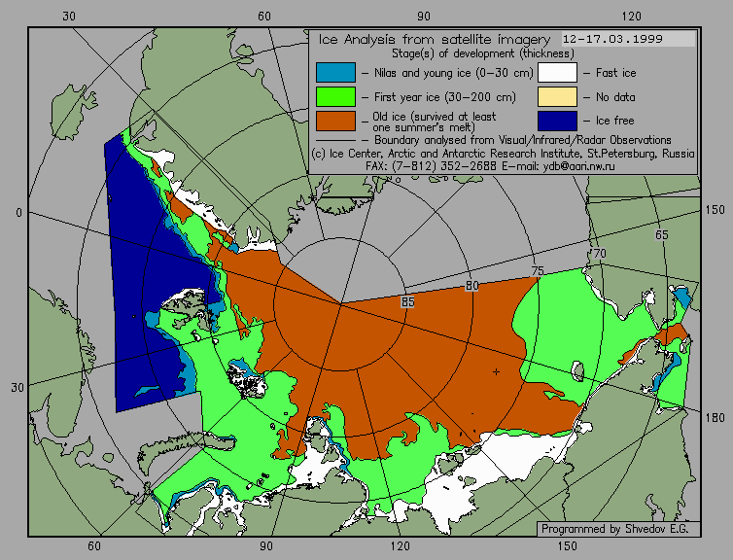Viewport: 733px width, 560px height.
Task: Click the 'First year ice (30-200 cm)' label
Action: (x=445, y=97)
